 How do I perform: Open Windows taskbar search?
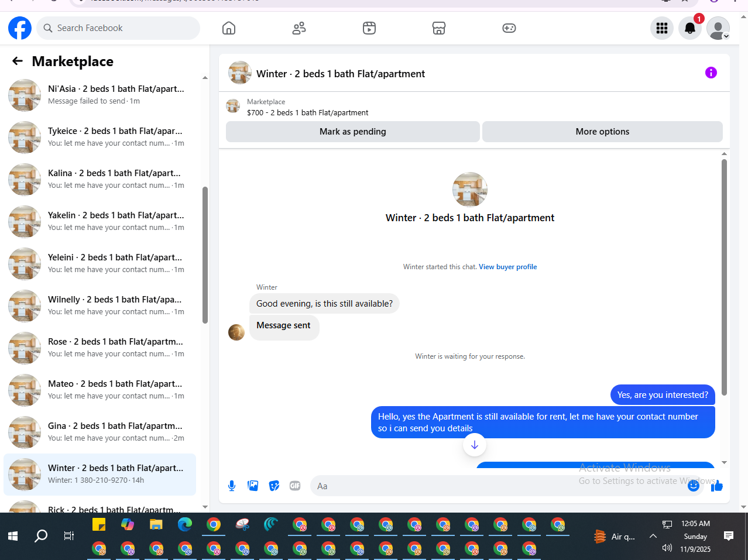(41, 535)
